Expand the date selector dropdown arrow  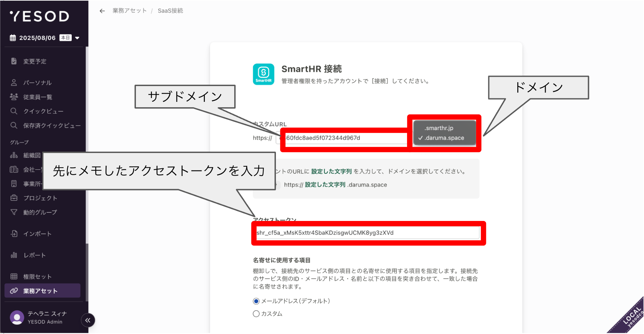point(77,38)
